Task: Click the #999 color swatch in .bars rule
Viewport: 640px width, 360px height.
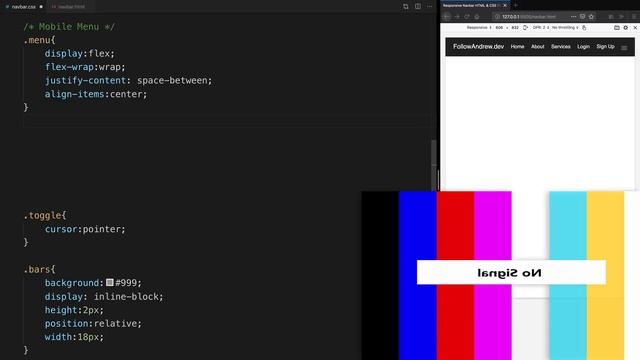Action: (x=109, y=282)
